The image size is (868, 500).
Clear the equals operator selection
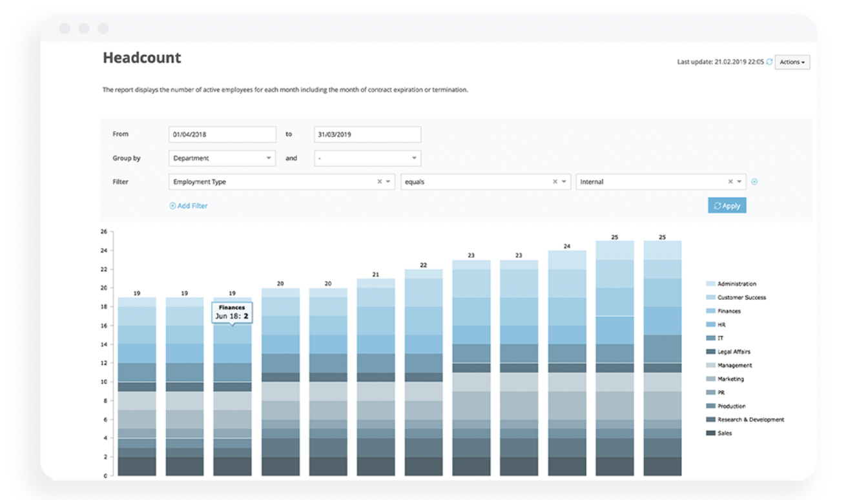[555, 182]
